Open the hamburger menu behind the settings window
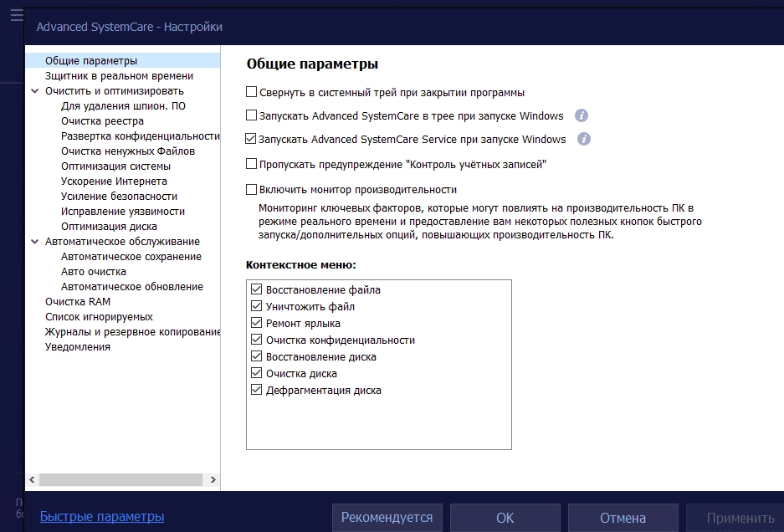The height and width of the screenshot is (532, 784). tap(17, 15)
